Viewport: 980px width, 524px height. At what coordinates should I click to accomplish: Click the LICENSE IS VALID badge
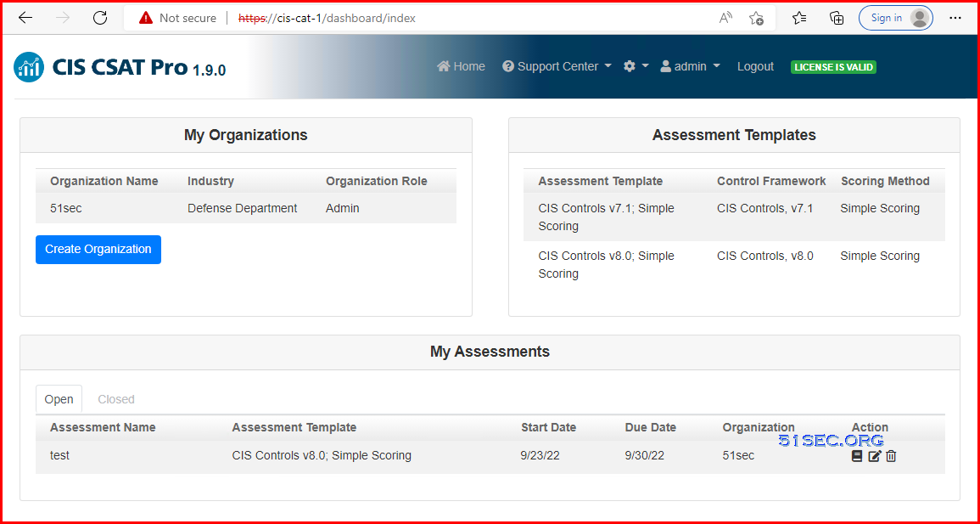coord(833,67)
